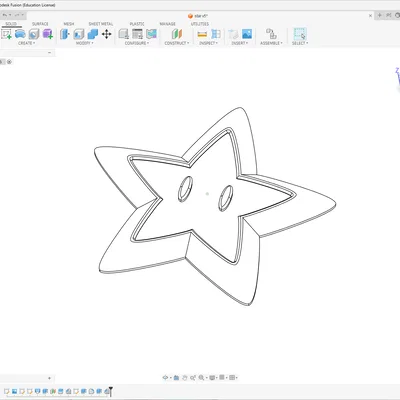Select the right hole on the star
Viewport: 400px width, 400px height.
[x=226, y=198]
